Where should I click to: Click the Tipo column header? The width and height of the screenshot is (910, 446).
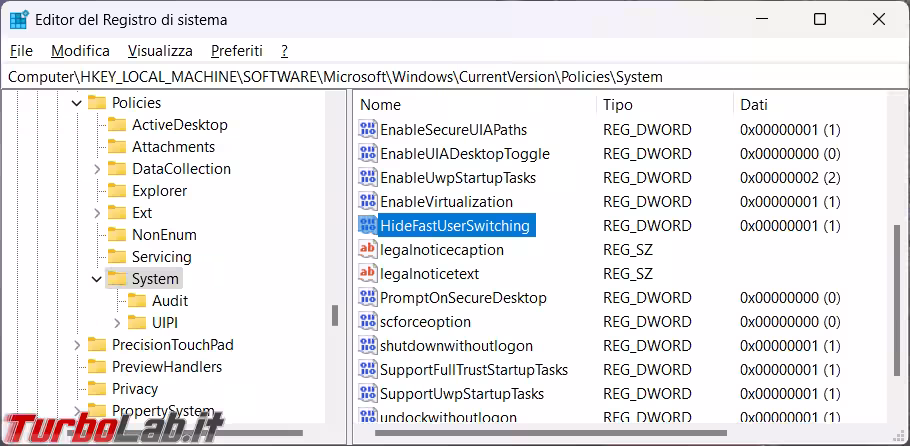pos(617,104)
